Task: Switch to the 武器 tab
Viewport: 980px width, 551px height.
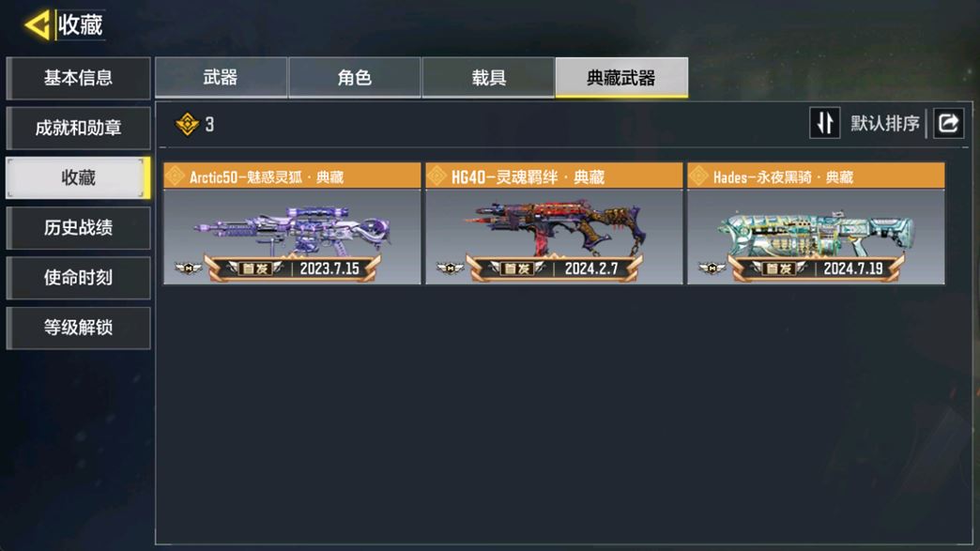Action: coord(221,78)
